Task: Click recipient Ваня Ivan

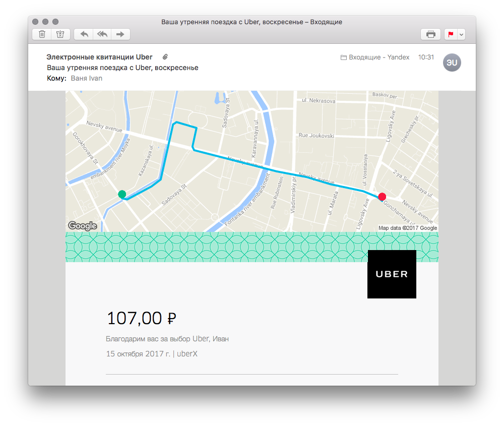Action: point(87,78)
